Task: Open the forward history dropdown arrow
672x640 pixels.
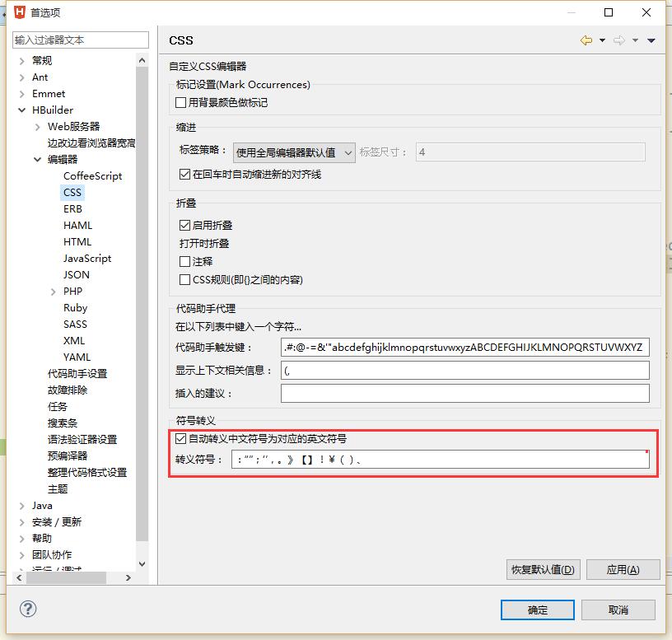Action: (635, 40)
